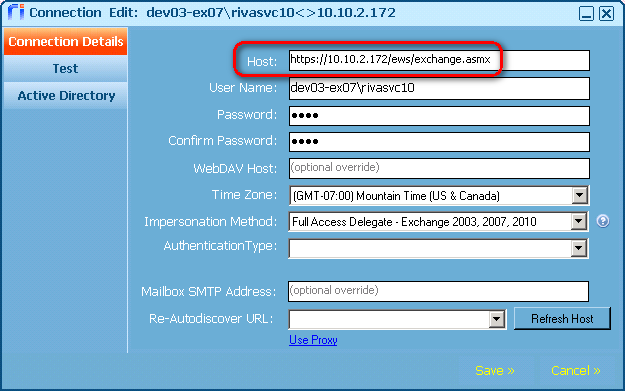This screenshot has width=625, height=391.
Task: Click the AuthenticationType label
Action: tap(220, 246)
